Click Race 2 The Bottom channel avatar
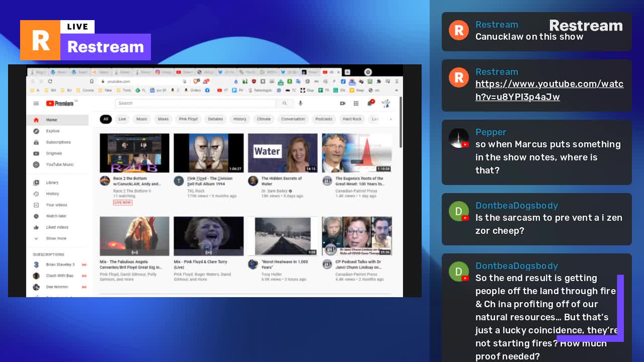Viewport: 644px width, 362px height. [105, 181]
